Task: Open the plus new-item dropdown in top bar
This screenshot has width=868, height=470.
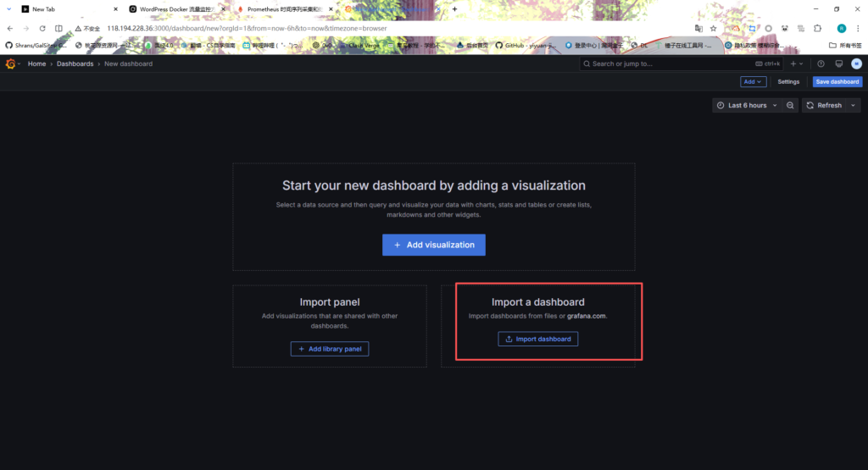Action: click(797, 64)
